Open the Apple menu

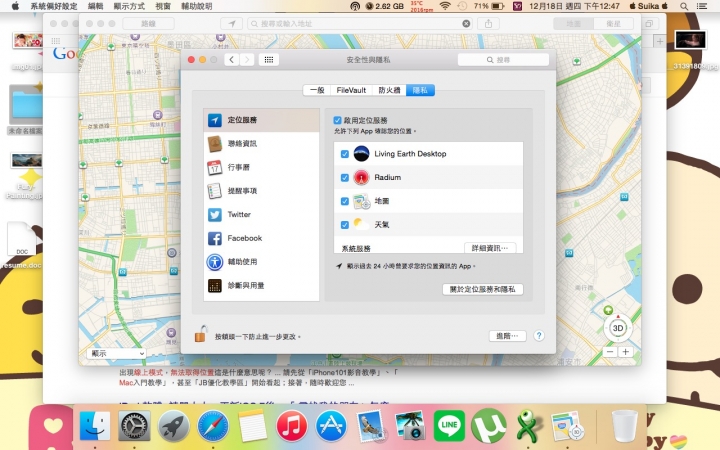[15, 6]
